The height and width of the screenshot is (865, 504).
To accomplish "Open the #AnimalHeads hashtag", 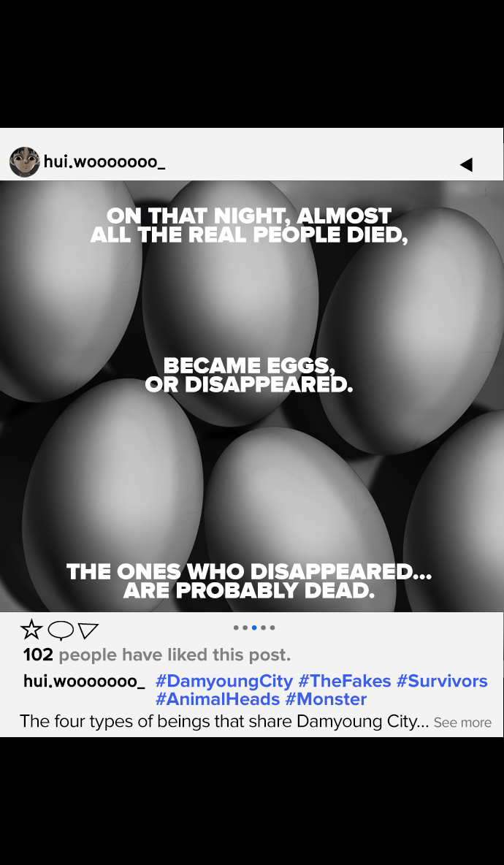I will (x=218, y=699).
